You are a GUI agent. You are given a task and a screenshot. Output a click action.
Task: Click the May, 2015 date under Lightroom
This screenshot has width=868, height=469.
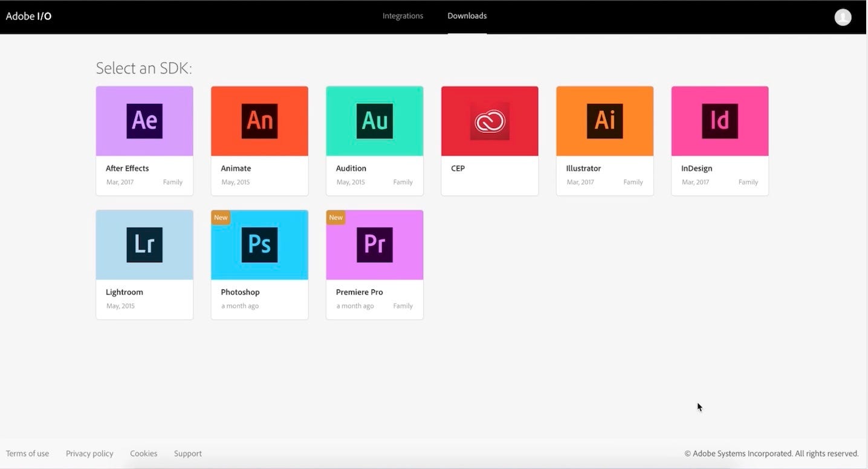[120, 306]
